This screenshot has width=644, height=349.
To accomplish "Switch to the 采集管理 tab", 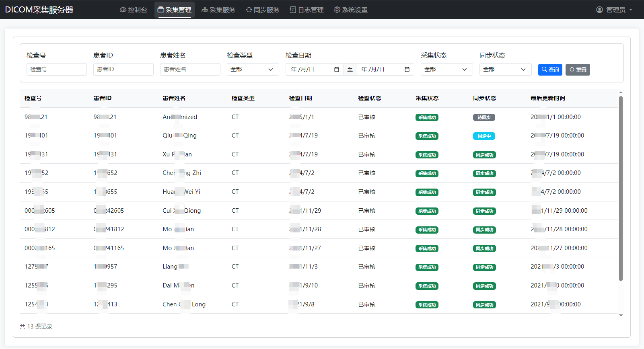I will [x=175, y=10].
